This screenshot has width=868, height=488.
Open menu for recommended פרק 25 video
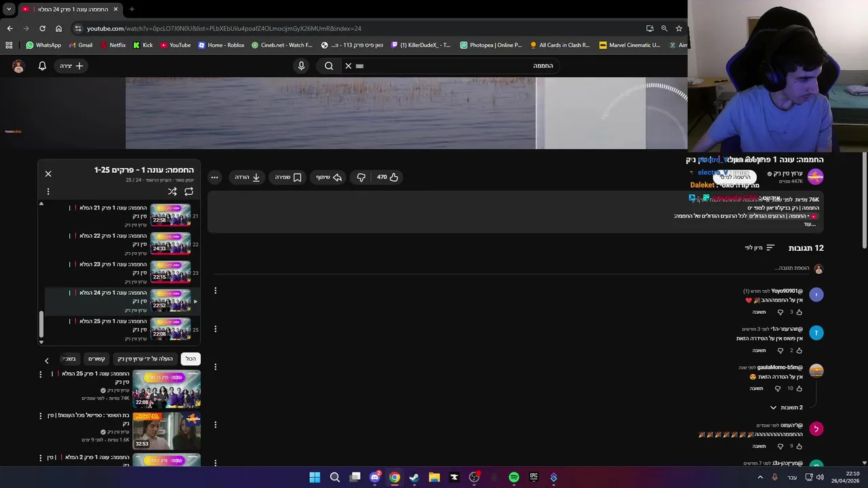41,374
